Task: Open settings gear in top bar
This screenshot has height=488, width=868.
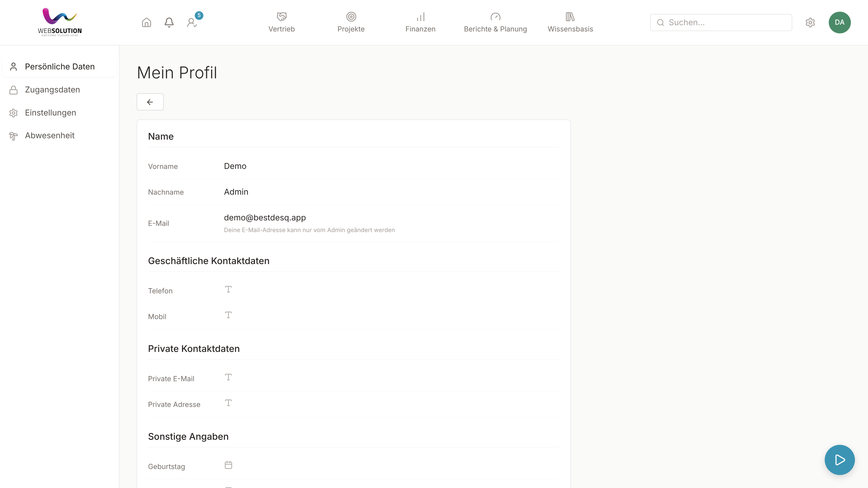Action: [810, 23]
